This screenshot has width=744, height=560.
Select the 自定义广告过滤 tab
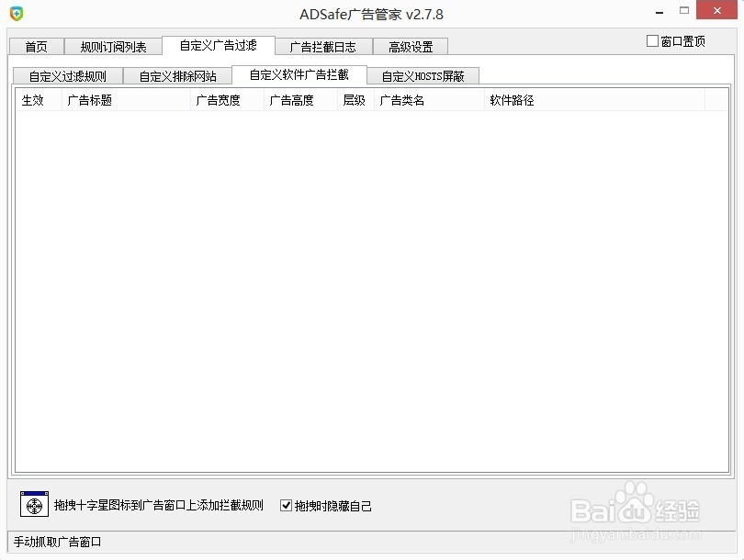[219, 45]
